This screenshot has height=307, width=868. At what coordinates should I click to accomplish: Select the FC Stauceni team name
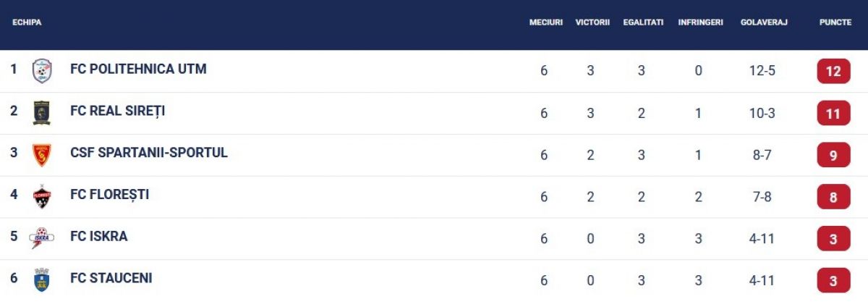(x=111, y=279)
